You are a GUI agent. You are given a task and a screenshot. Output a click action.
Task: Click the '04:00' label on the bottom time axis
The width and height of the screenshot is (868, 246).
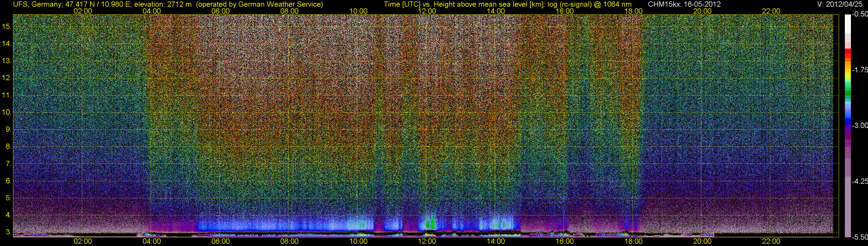[x=152, y=241]
